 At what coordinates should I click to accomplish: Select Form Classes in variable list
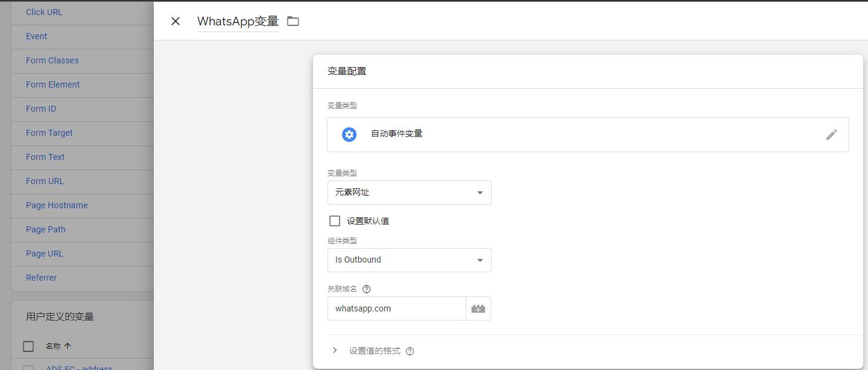[x=52, y=60]
